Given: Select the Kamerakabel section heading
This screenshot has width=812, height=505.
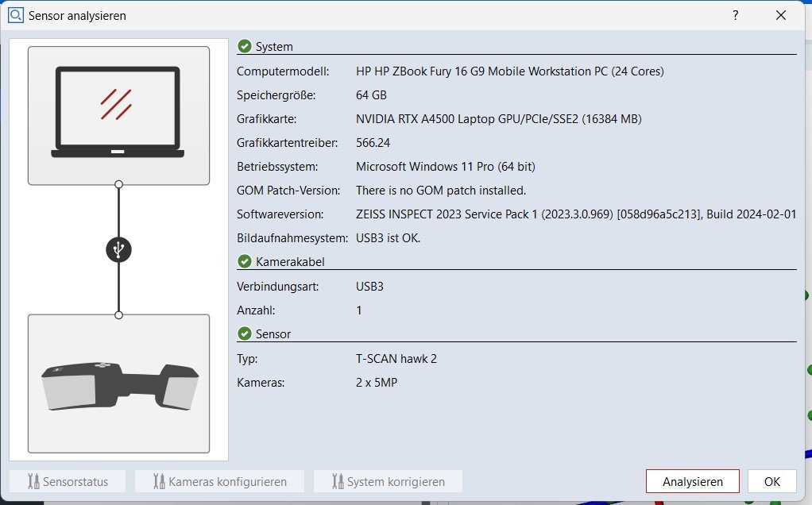Looking at the screenshot, I should point(290,262).
